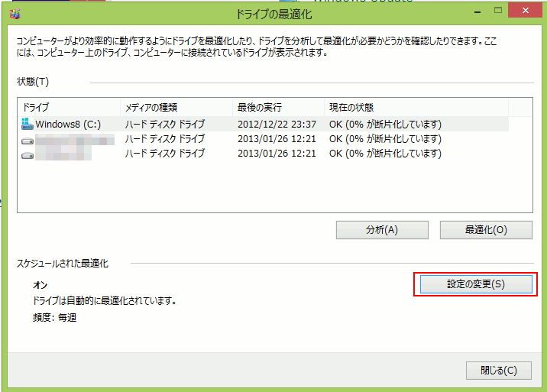Open 設定の変更(S) schedule settings
This screenshot has height=392, width=547.
click(476, 284)
